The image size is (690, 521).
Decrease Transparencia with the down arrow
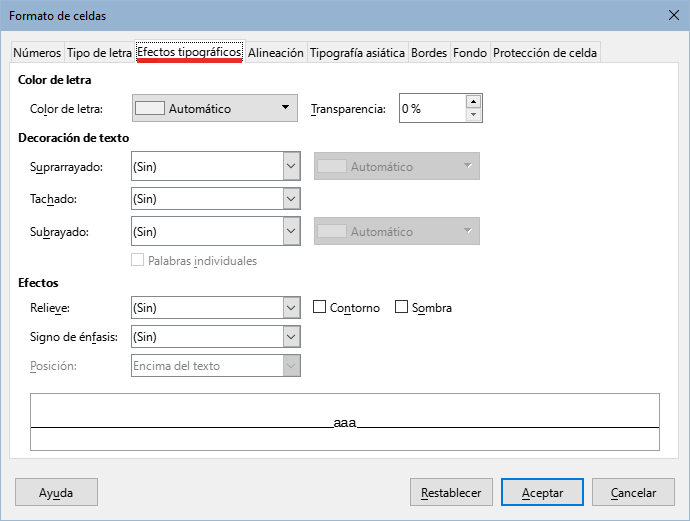coord(473,115)
